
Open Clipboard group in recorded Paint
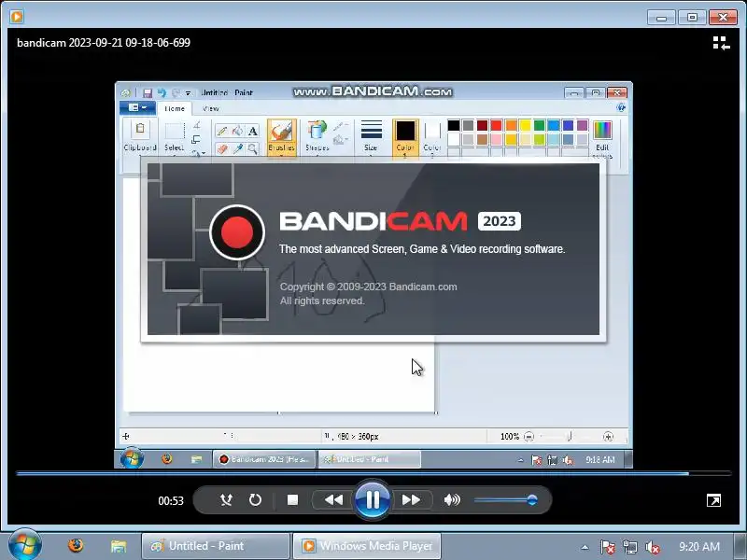click(x=139, y=137)
